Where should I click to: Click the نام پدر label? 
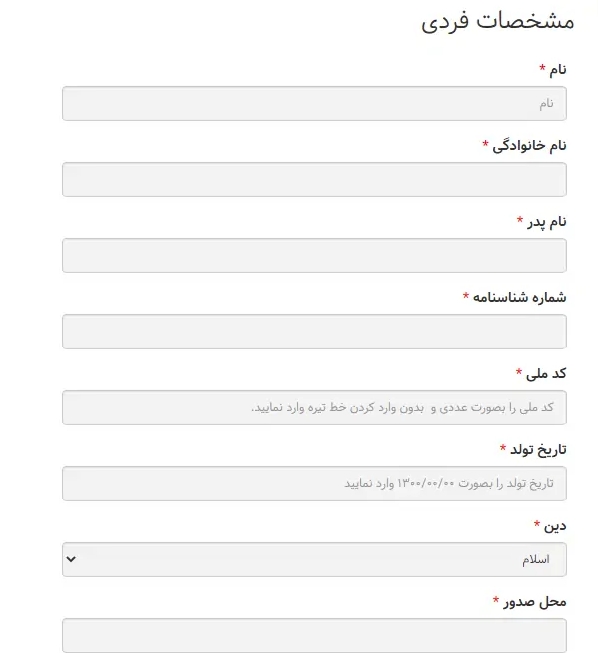pos(547,222)
